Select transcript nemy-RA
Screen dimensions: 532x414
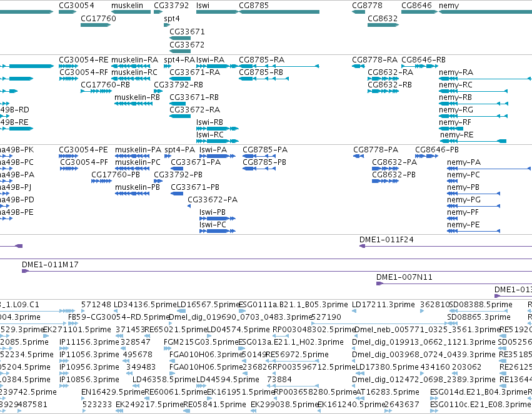click(x=456, y=72)
